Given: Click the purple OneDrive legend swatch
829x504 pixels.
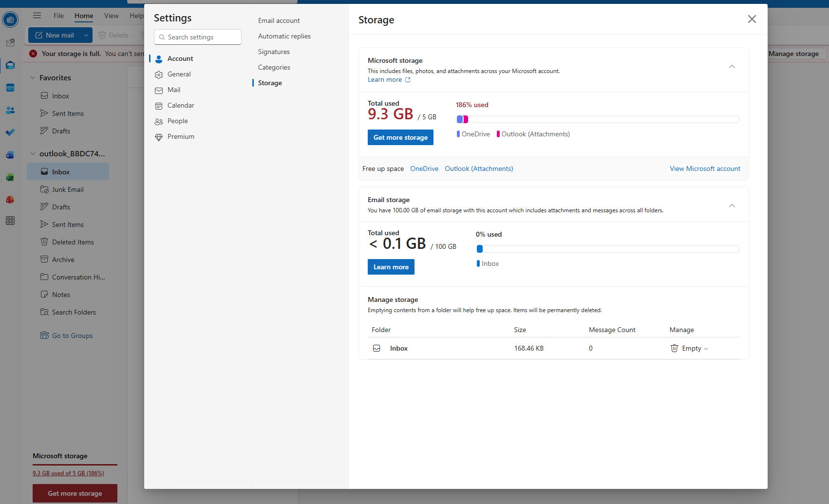Looking at the screenshot, I should tap(458, 134).
